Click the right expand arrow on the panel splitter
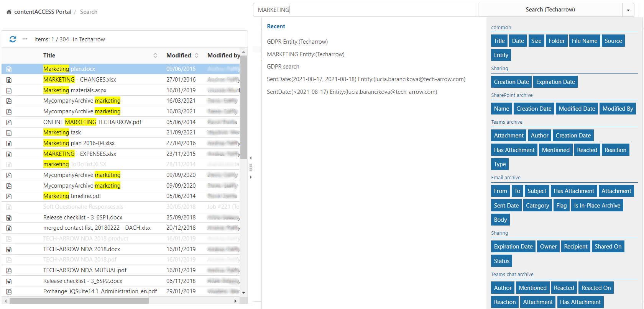 pyautogui.click(x=251, y=177)
